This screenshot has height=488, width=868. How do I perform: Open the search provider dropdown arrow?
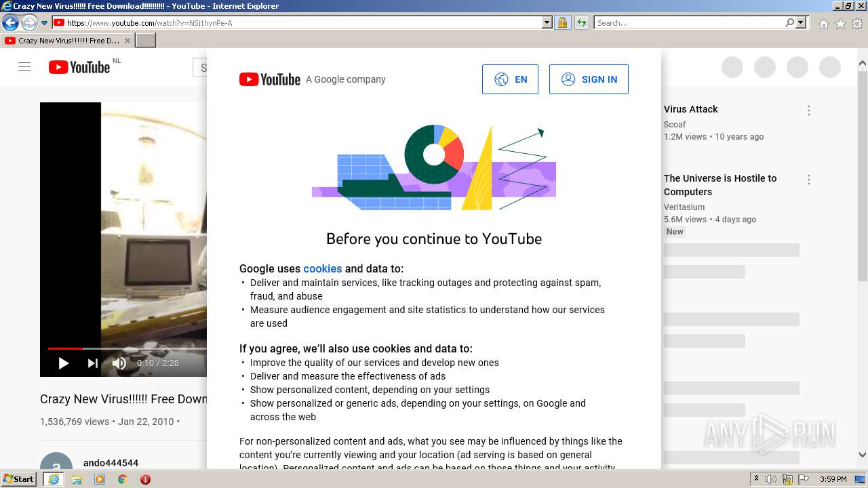coord(801,23)
